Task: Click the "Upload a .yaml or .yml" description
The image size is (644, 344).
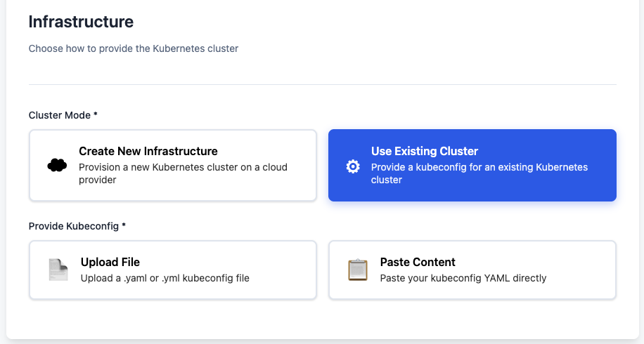Action: pos(165,278)
